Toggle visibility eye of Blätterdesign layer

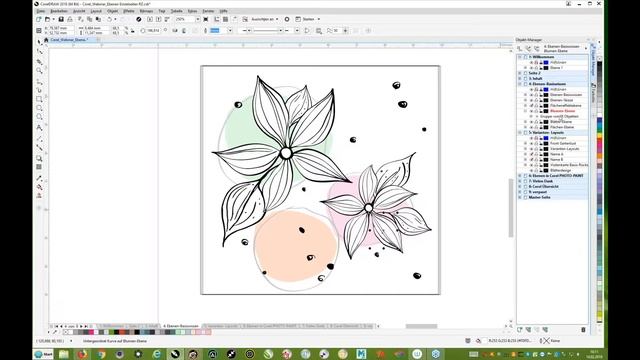pos(531,170)
